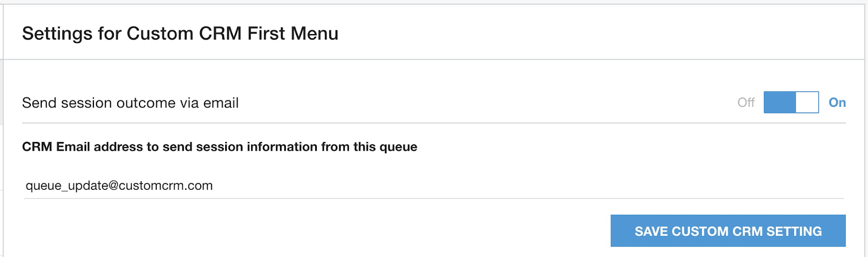Click the queue_update@customcrm.com text
The image size is (868, 257).
click(x=119, y=186)
